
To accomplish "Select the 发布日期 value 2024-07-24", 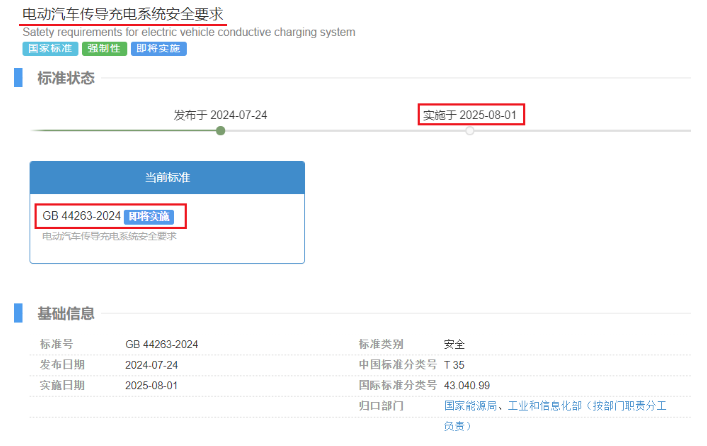I will [x=152, y=365].
